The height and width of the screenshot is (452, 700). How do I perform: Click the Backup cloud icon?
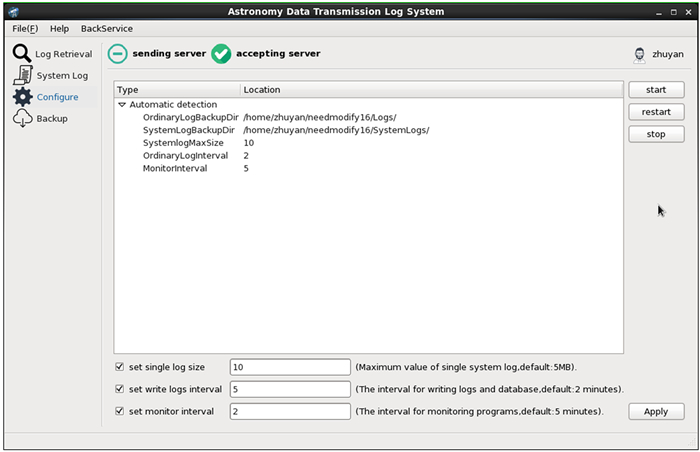point(22,118)
